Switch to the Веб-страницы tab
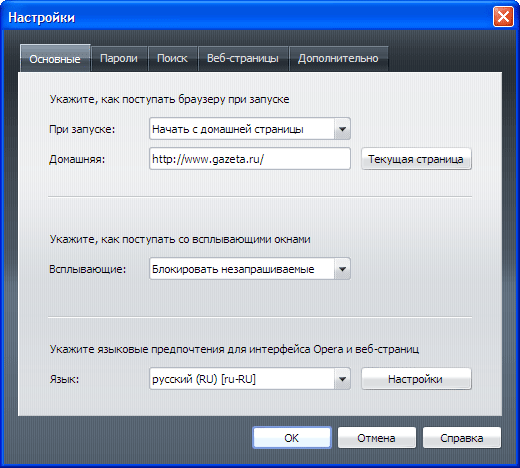Viewport: 520px width, 468px height. tap(243, 59)
